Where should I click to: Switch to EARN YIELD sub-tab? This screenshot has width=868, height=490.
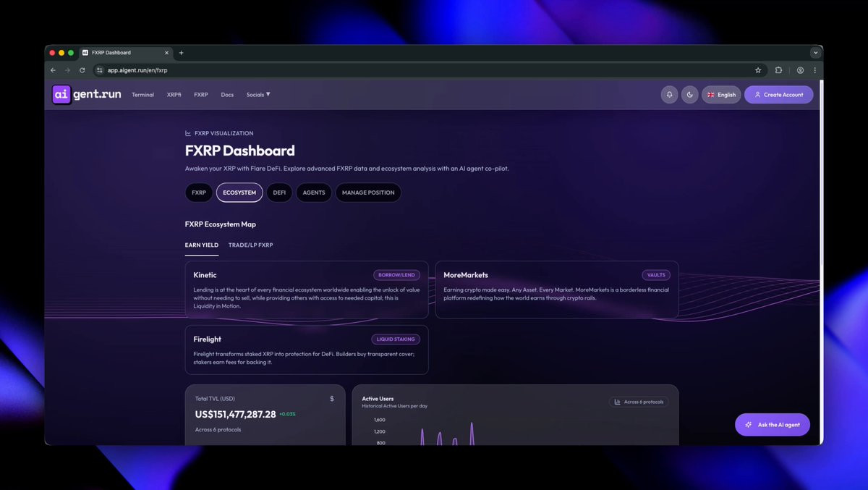(202, 245)
